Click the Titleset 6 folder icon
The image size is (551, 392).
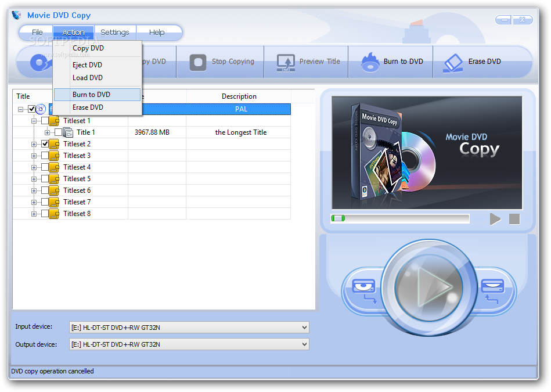[54, 190]
